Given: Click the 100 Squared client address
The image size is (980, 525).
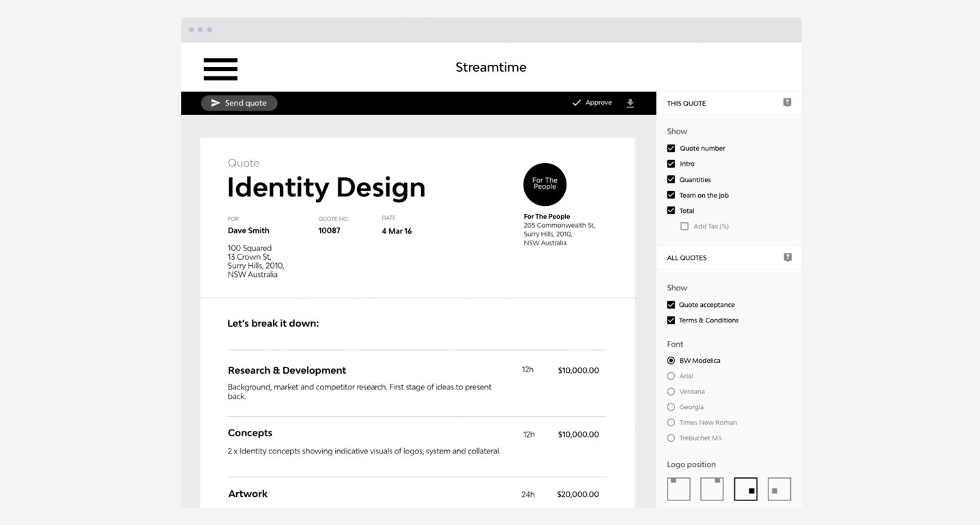Looking at the screenshot, I should click(256, 261).
